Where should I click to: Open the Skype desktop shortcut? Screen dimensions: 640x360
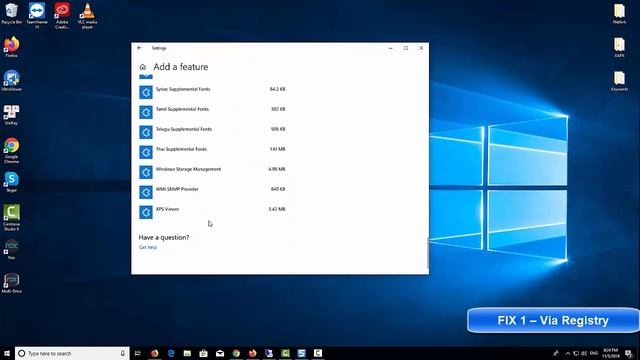coord(11,182)
